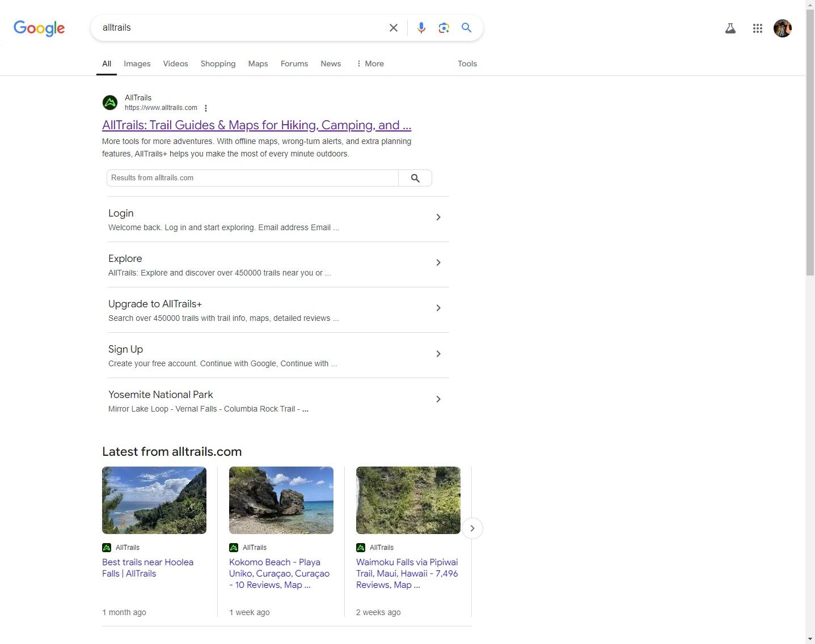Click the AllTrails site name above the URL
This screenshot has width=815, height=644.
138,98
